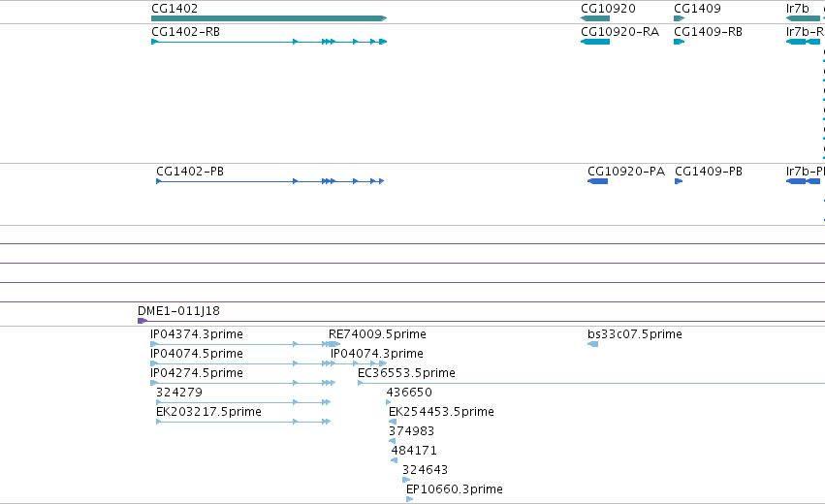Select the CG1402-PB protein label
825x504 pixels.
pyautogui.click(x=190, y=172)
